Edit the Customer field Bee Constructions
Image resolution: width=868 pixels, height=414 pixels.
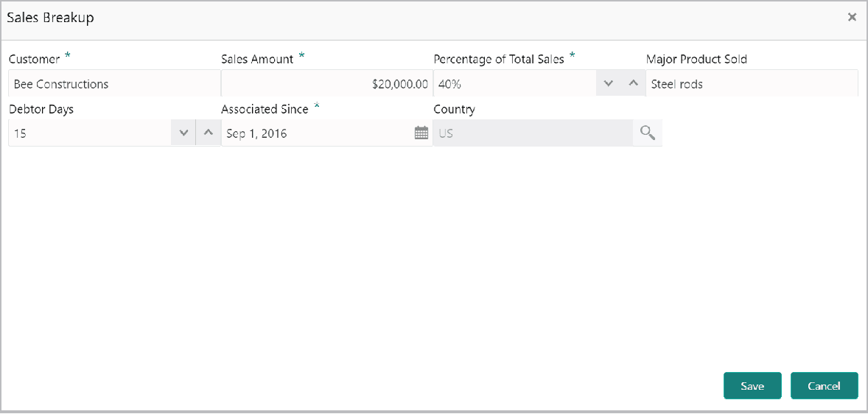click(x=115, y=83)
